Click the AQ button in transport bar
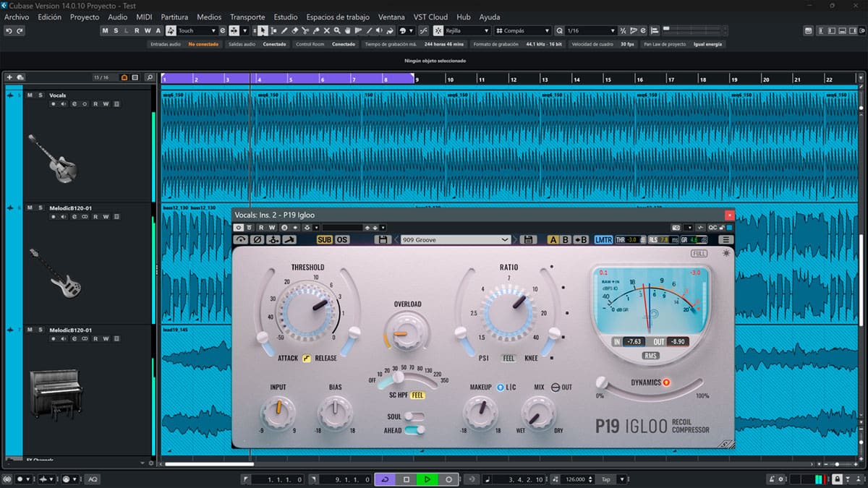The image size is (868, 488). (x=93, y=479)
